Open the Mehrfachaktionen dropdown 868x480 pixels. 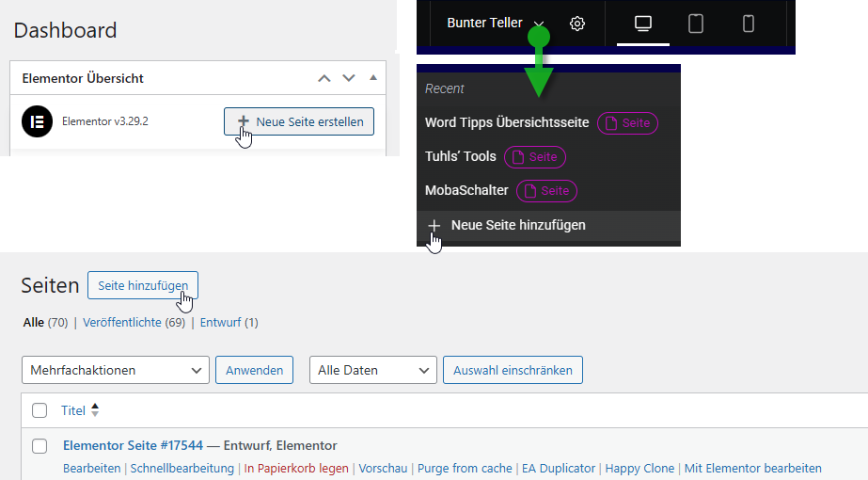[x=115, y=370]
